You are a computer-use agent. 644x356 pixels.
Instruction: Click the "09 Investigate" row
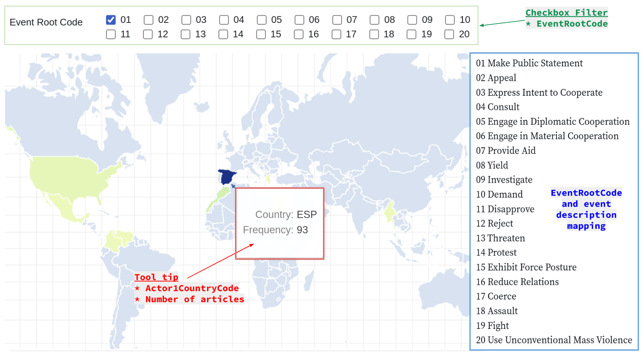tap(504, 180)
